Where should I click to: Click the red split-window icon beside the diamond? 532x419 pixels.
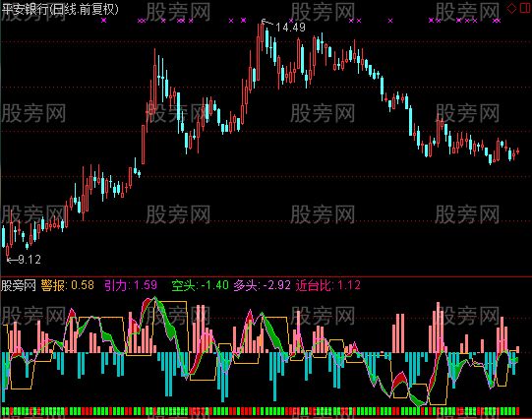tap(525, 8)
